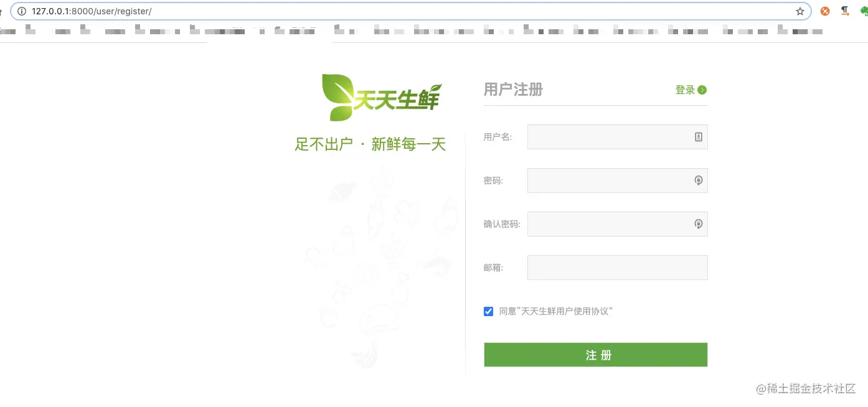Click the 足不出户·新鲜每一天 slogan text

coord(370,144)
